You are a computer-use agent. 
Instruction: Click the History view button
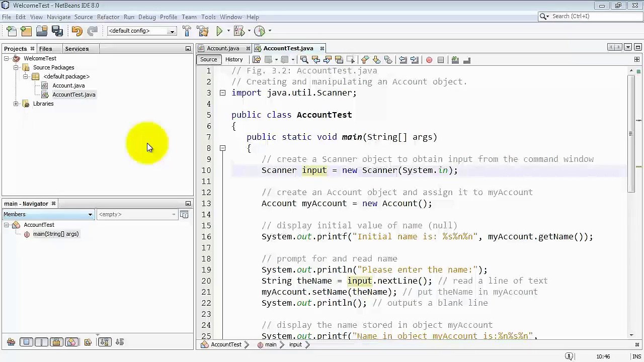pyautogui.click(x=234, y=59)
